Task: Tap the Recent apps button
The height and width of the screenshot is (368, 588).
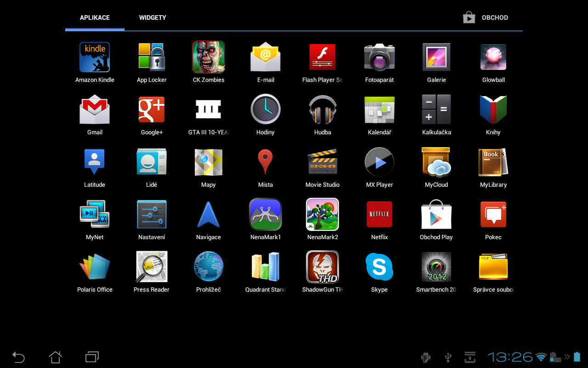Action: pos(92,357)
